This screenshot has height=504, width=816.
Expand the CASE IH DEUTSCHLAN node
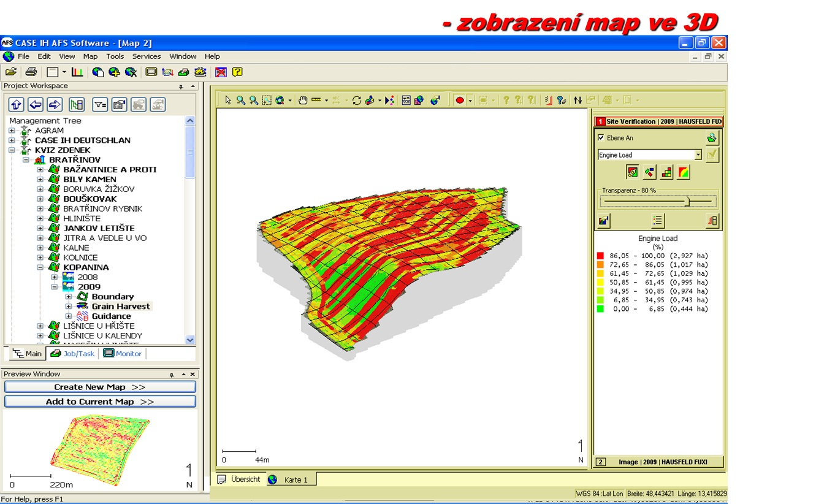pos(12,140)
